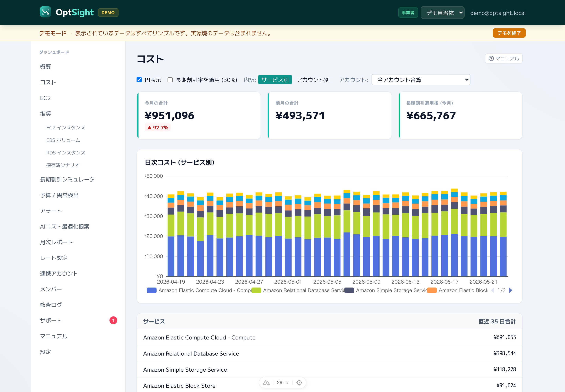Open RDS インスタンス recommendations
The height and width of the screenshot is (392, 565).
pos(66,152)
